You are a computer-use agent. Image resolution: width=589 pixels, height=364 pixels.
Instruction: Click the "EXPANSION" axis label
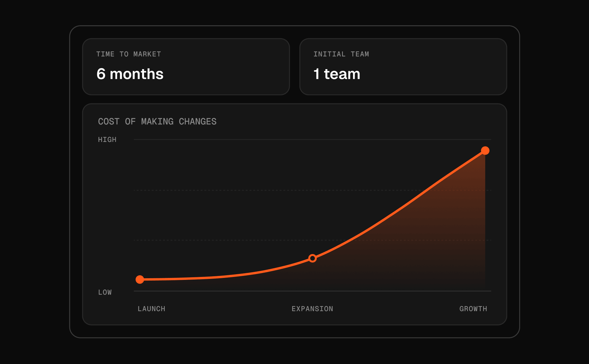tap(312, 309)
